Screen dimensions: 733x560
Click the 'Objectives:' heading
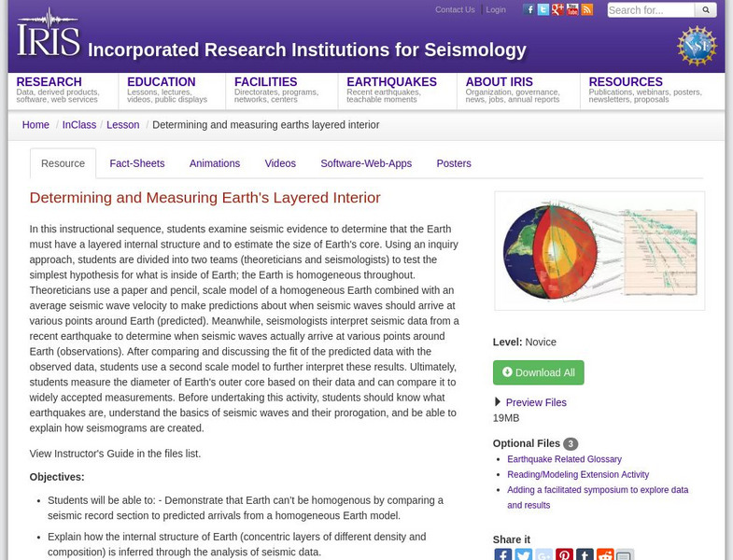57,477
